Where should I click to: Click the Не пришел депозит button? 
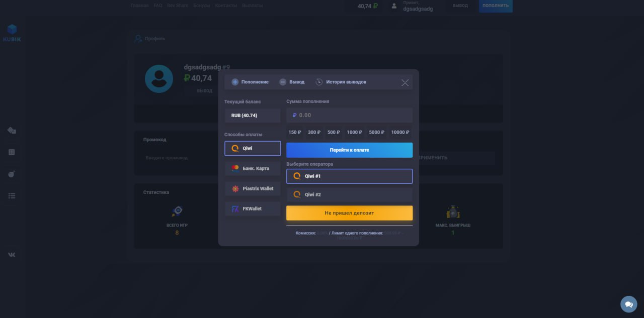pos(349,213)
